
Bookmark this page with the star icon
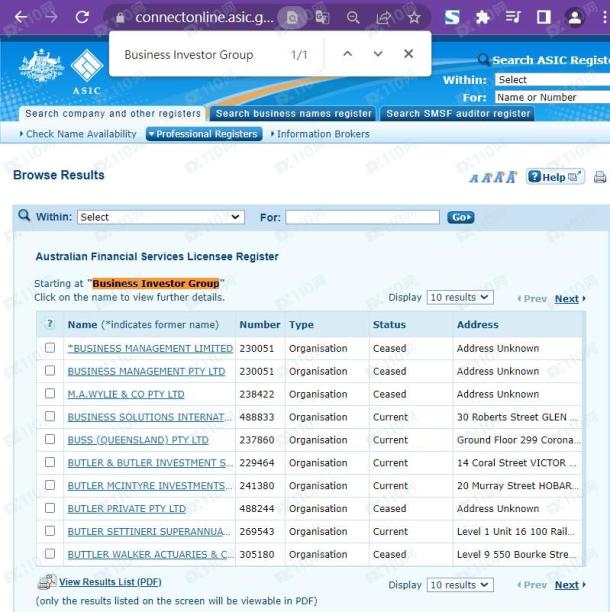pyautogui.click(x=414, y=17)
